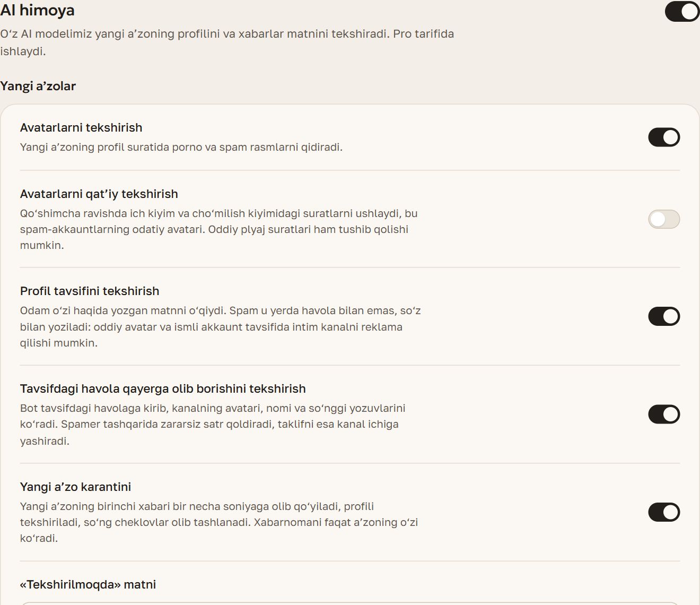Viewport: 700px width, 605px height.
Task: Enable the Avatarlarni qat'iy tekshirish switch
Action: 664,219
